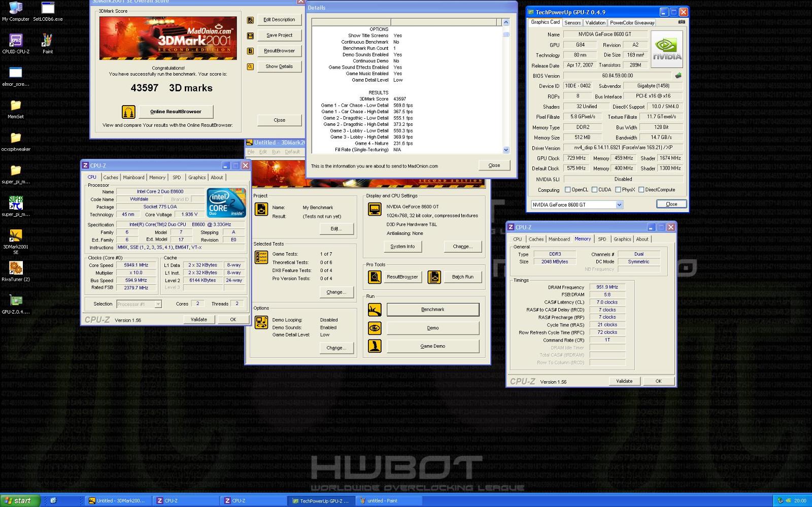This screenshot has width=812, height=507.
Task: Open Caches tab in left CPU-Z window
Action: 111,178
